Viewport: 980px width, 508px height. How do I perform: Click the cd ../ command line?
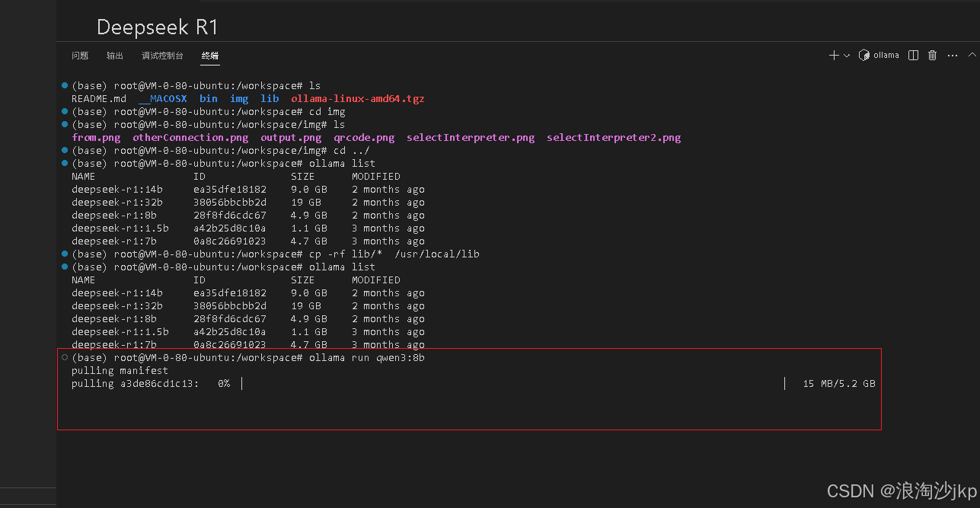click(352, 150)
